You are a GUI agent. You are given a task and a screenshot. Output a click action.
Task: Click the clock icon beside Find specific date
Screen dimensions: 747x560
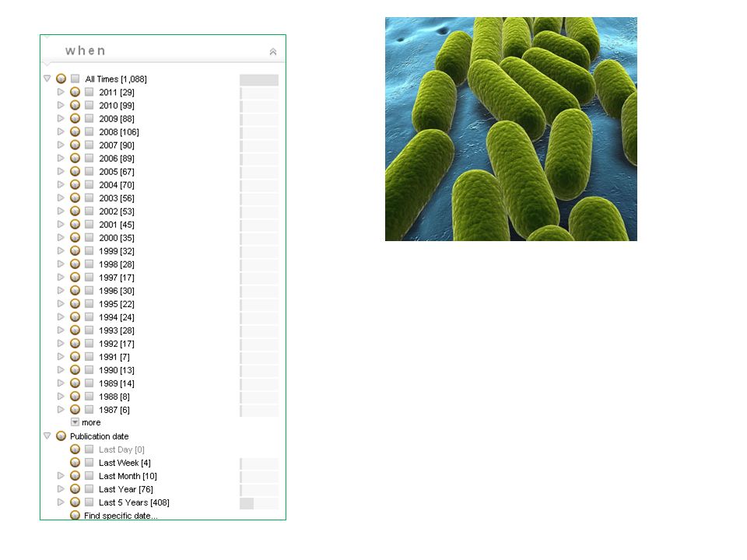coord(75,515)
